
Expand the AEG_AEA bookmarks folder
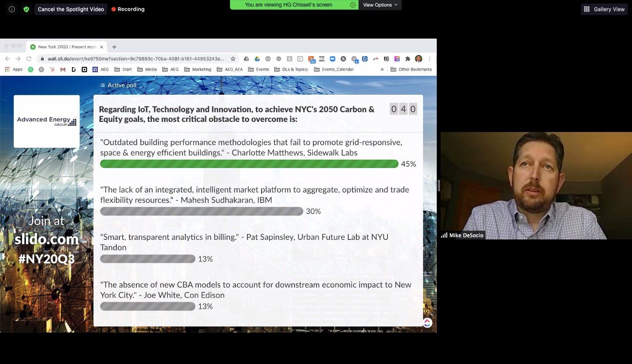pyautogui.click(x=230, y=69)
